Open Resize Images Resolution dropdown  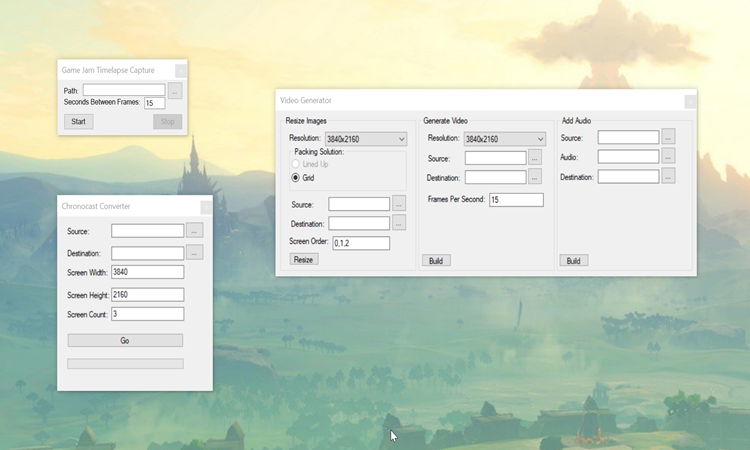366,139
